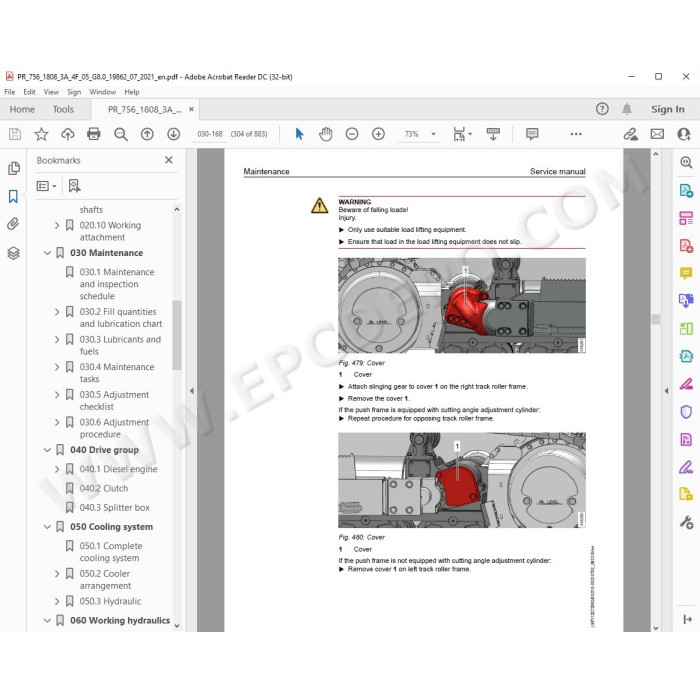Zoom out with minus icon
The width and height of the screenshot is (700, 700).
pos(352,134)
